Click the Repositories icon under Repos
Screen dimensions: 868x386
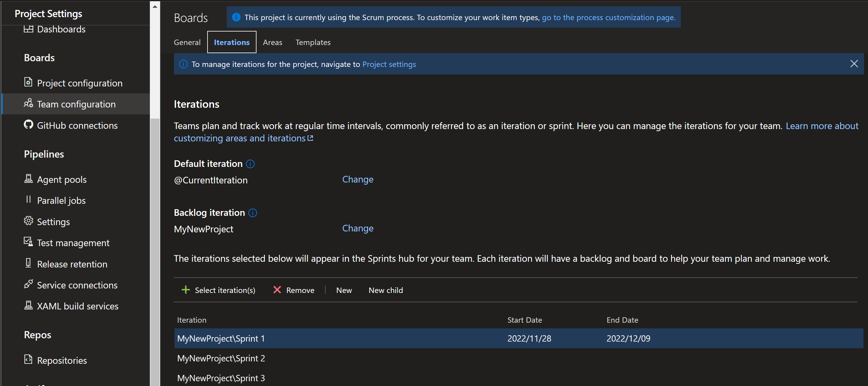click(28, 360)
